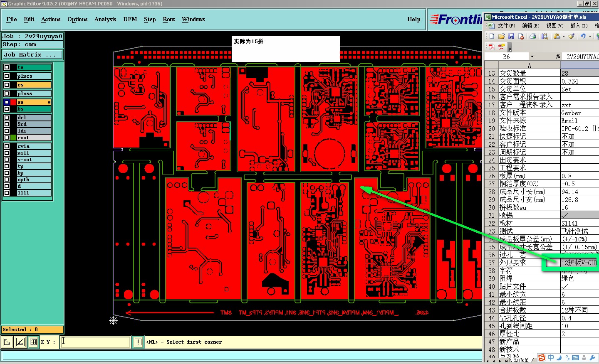Toggle the ts layer checkbox
The width and height of the screenshot is (599, 364).
pyautogui.click(x=7, y=67)
